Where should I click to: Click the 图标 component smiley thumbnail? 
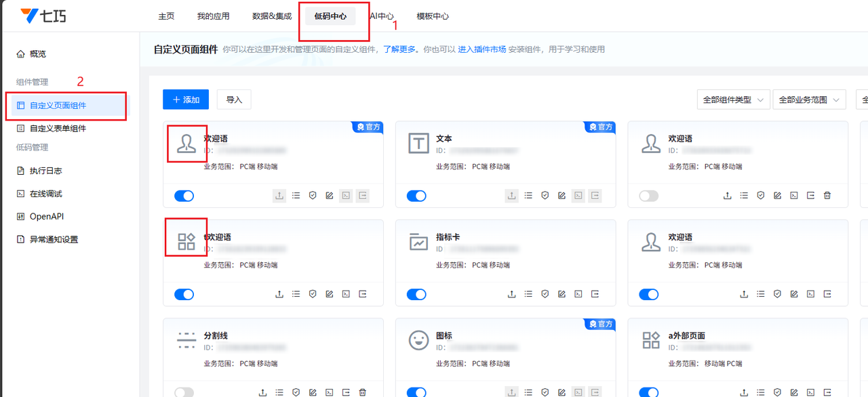(419, 340)
